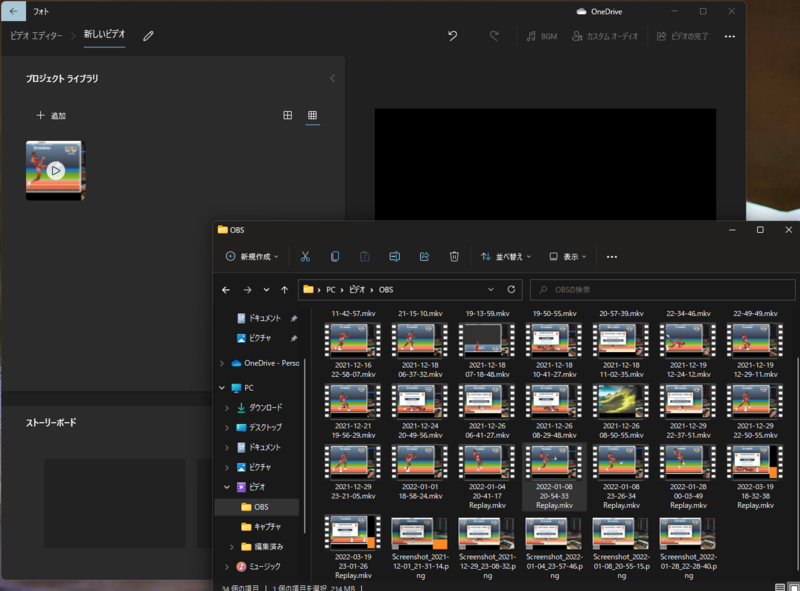Open Explorer see more ellipsis menu
Screen dimensions: 800x591
612,256
